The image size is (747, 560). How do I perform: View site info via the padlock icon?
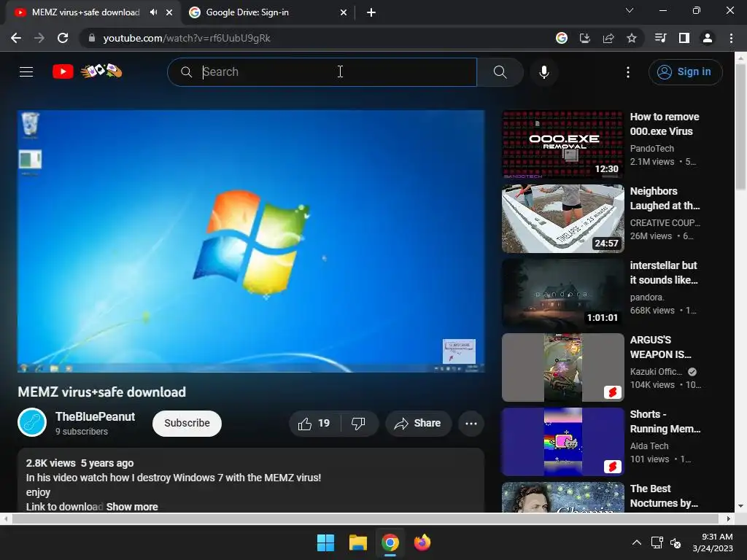[92, 38]
